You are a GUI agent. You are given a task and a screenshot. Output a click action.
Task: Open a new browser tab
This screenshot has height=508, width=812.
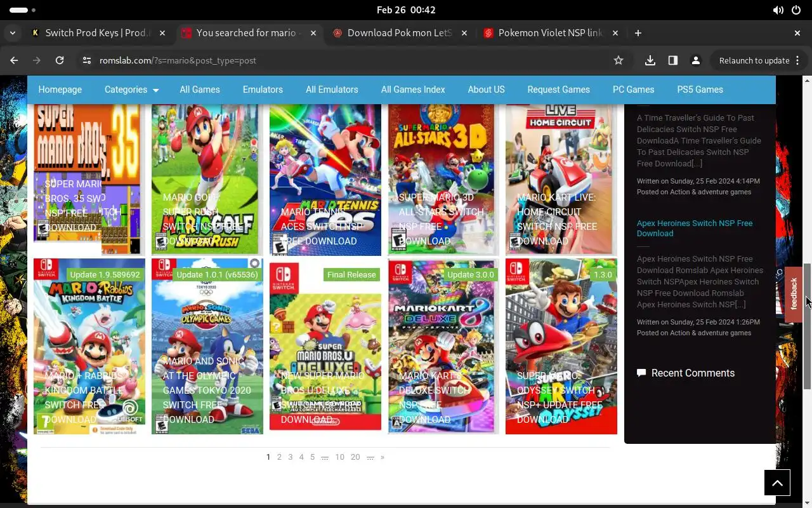(638, 33)
